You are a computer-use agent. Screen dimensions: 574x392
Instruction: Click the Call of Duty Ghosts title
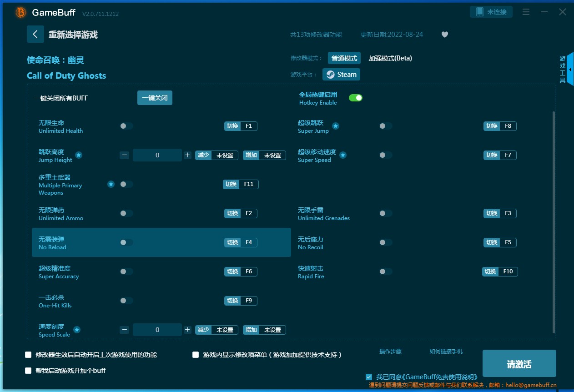[x=66, y=75]
